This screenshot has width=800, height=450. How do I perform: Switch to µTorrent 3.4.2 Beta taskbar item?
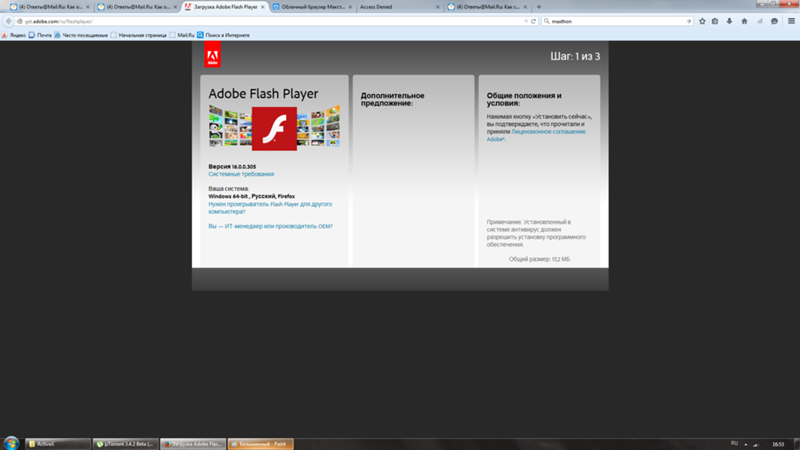[x=126, y=444]
